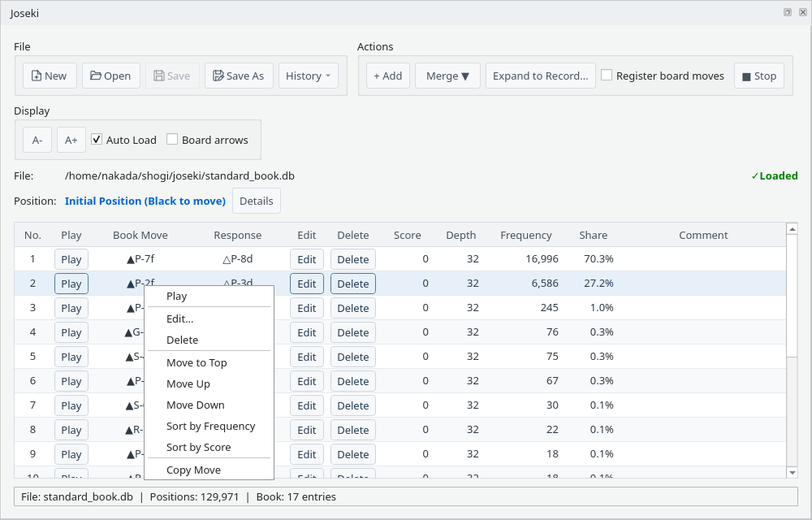Click scrollbar down arrow

tap(792, 472)
